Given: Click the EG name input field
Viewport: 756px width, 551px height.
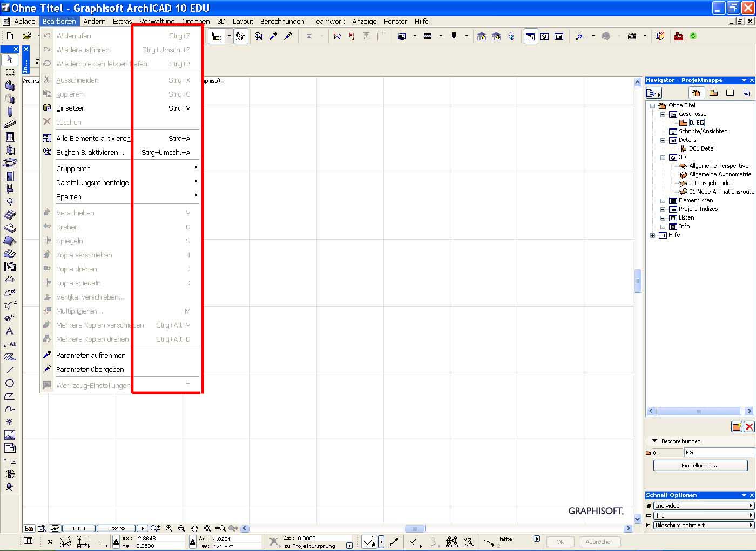Looking at the screenshot, I should [719, 453].
